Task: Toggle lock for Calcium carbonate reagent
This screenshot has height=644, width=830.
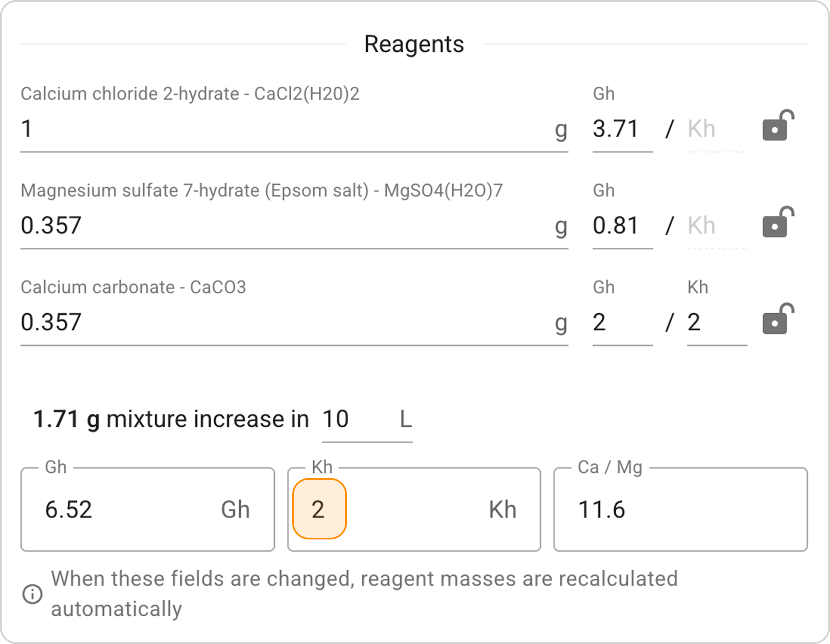Action: point(777,319)
